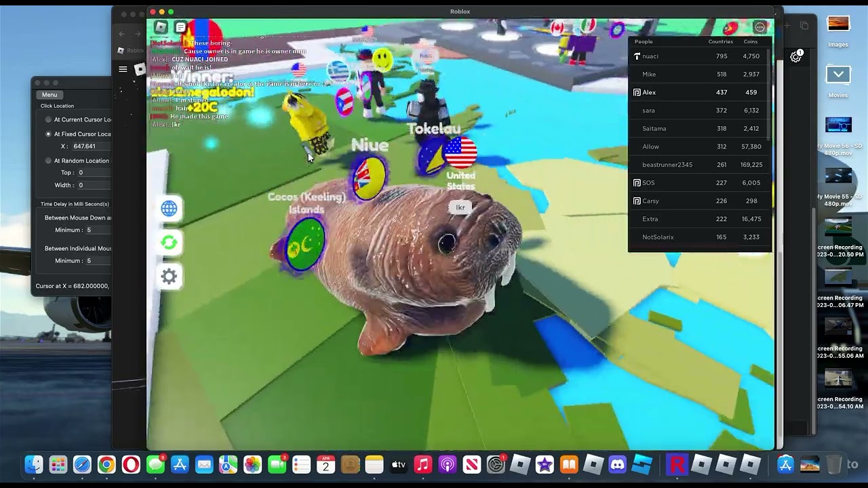Click the forward arrow in background browser
868x488 pixels.
pos(138,34)
